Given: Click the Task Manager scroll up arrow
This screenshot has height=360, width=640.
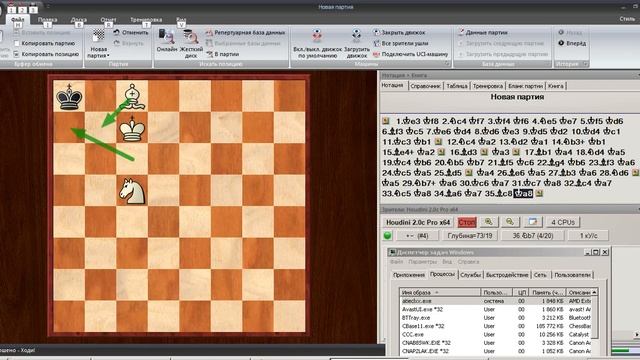Looking at the screenshot, I should 594,292.
